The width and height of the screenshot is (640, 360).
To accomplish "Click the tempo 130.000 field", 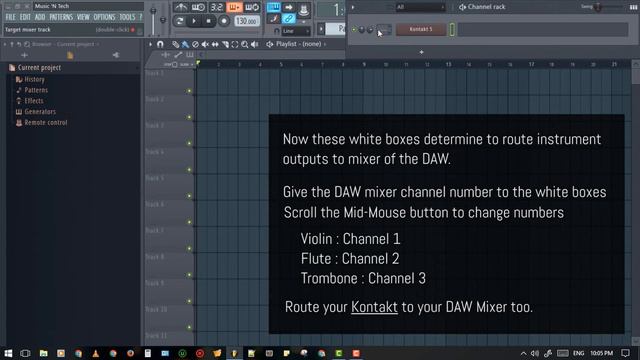I will (247, 21).
